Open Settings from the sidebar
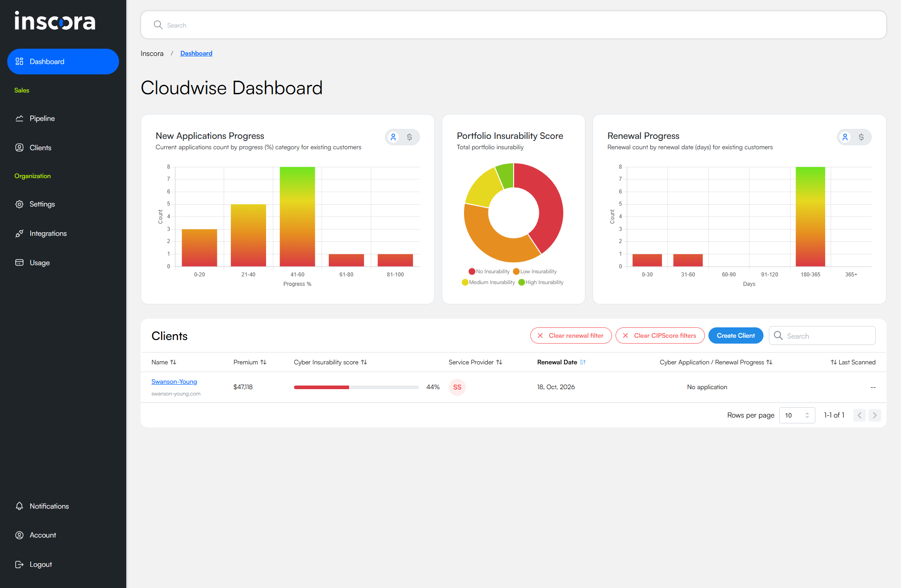Screen dimensions: 901x588 click(42, 204)
